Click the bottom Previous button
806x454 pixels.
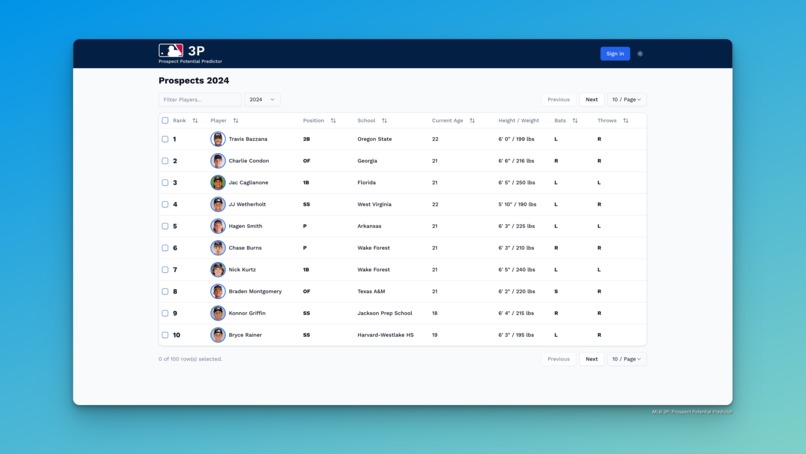(559, 359)
